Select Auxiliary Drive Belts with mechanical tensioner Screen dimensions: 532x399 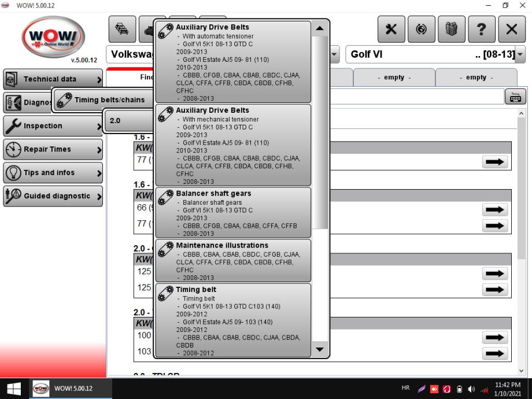pos(233,145)
